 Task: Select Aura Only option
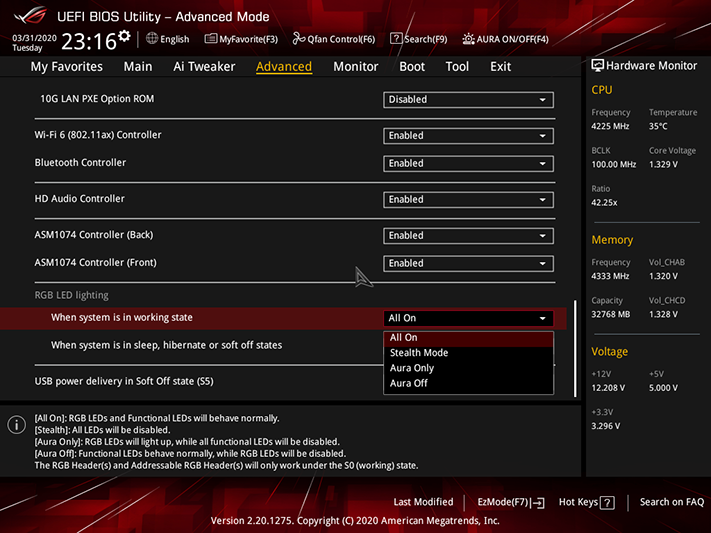[468, 368]
